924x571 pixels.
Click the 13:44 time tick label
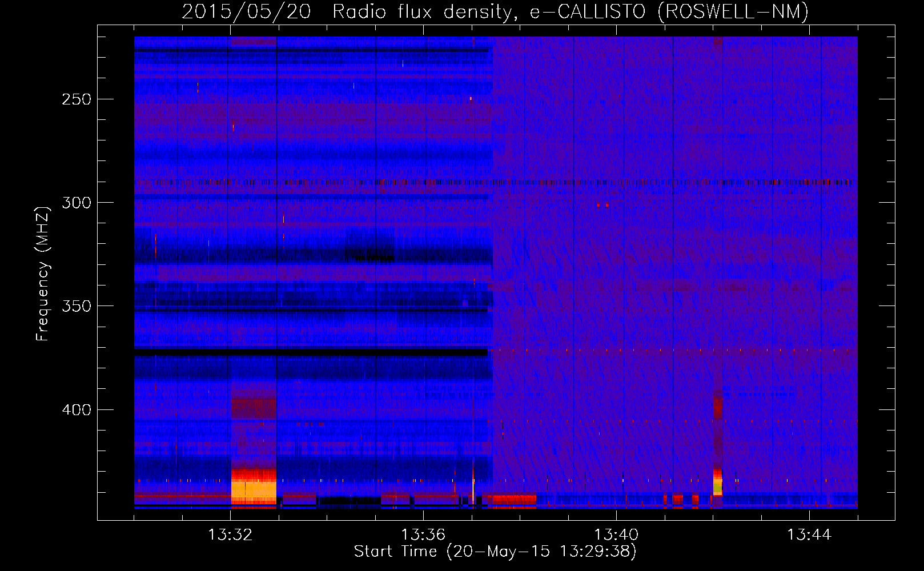pos(809,535)
